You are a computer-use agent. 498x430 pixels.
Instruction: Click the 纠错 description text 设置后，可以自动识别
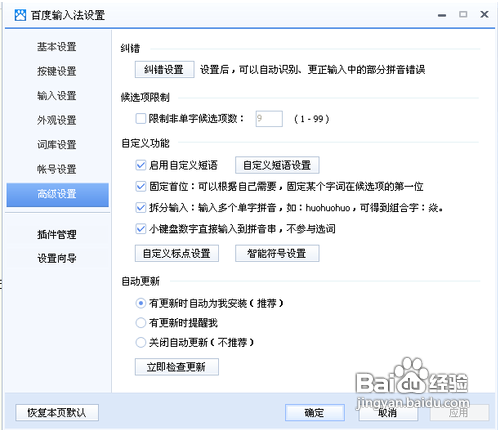click(313, 70)
